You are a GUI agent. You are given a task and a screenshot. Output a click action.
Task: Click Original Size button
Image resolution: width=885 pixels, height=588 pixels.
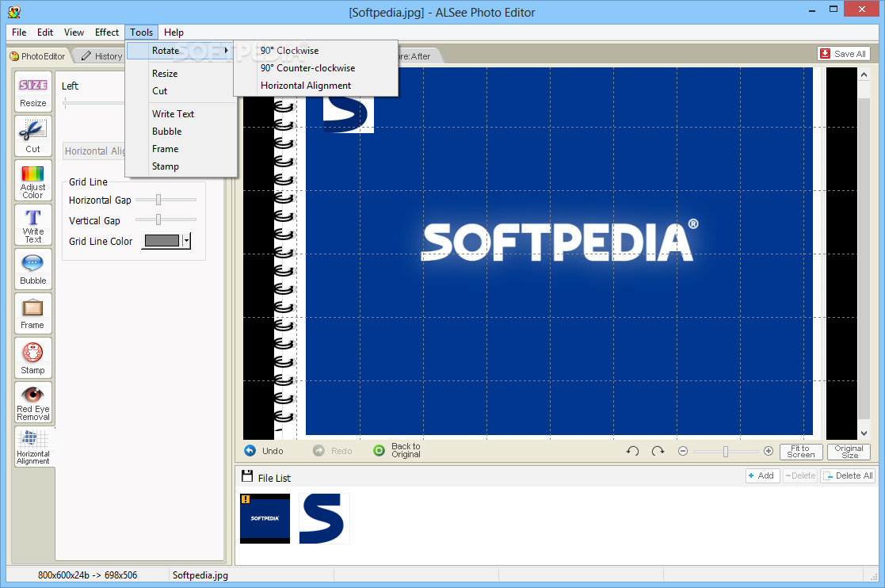pos(849,452)
